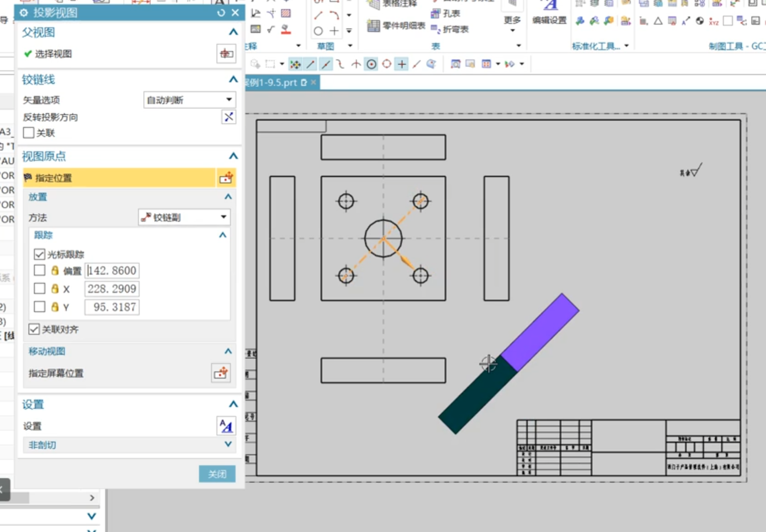This screenshot has width=766, height=532.
Task: Open the 标准化工具 group dropdown
Action: (x=626, y=46)
